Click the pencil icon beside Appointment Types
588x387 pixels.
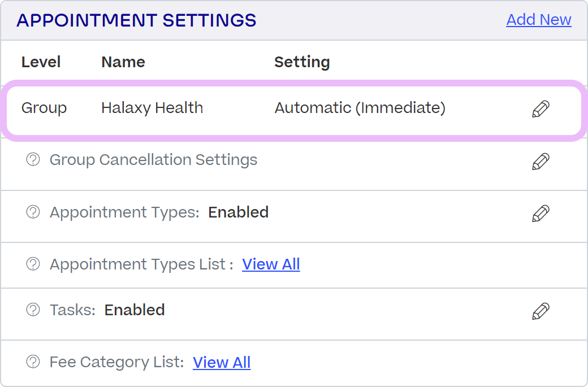(541, 213)
